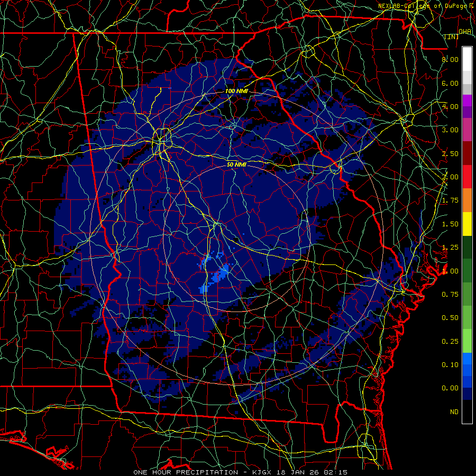Click the "100 NMI" range ring label

tap(236, 91)
